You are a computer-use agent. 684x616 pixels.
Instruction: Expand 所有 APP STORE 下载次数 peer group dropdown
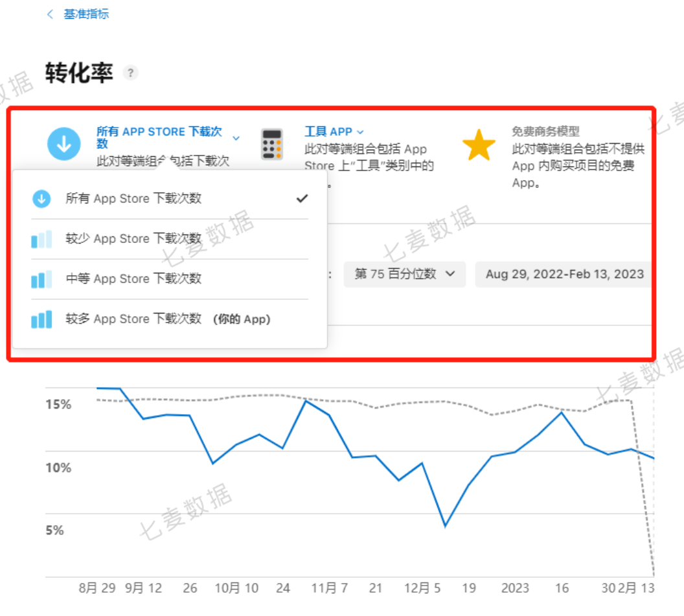(168, 137)
